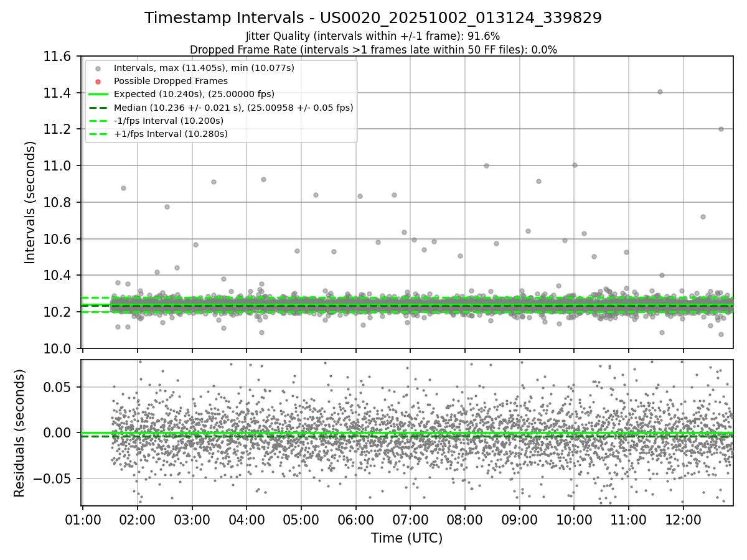The width and height of the screenshot is (747, 560).
Task: Click legend entry 'Intervals, max (11.405s), min (10.077s)'
Action: coord(204,67)
